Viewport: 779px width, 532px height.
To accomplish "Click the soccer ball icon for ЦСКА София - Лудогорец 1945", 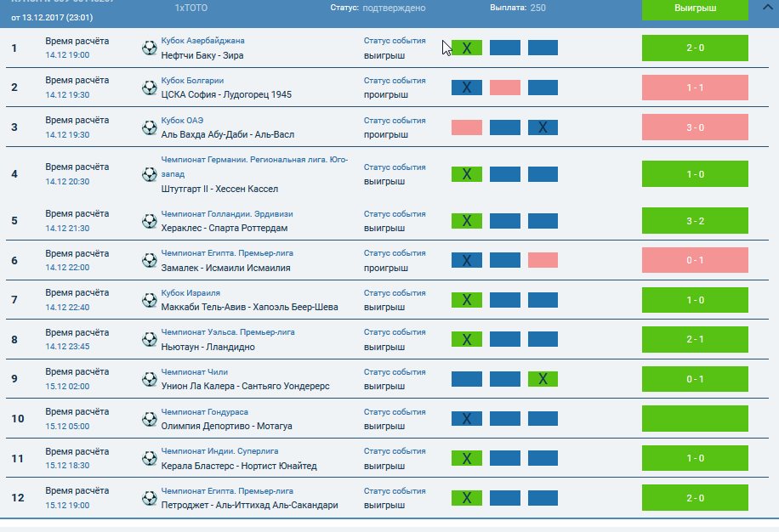I will (149, 88).
